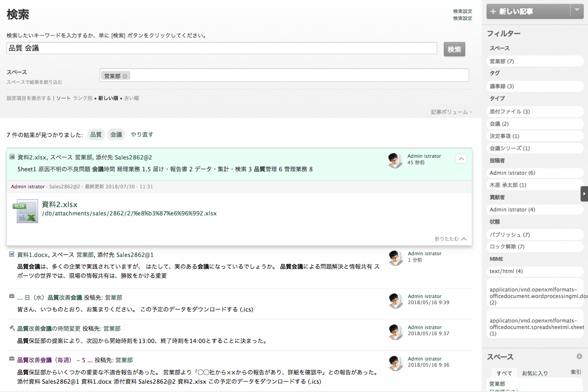
Task: Click やり直す to reset the search
Action: 142,135
